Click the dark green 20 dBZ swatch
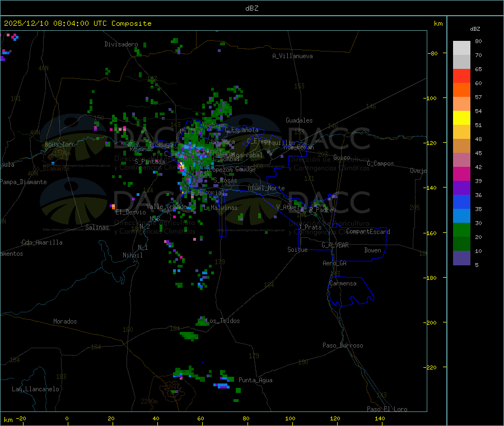This screenshot has height=426, width=504. coord(461,244)
